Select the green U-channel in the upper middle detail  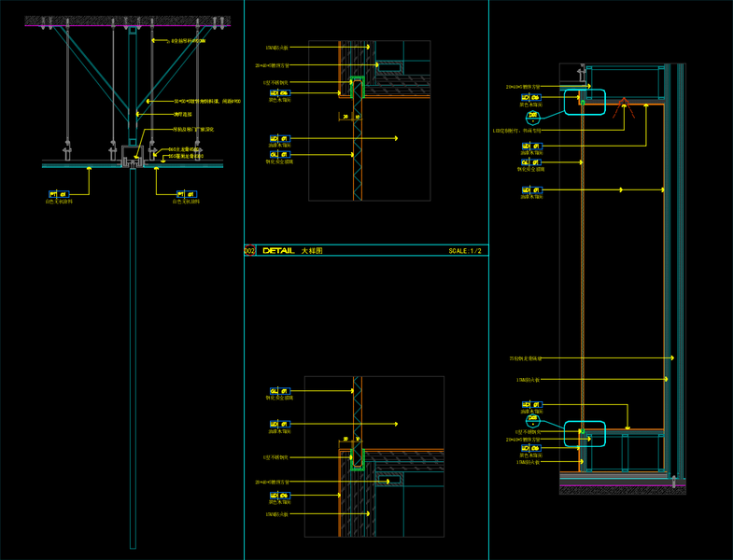pyautogui.click(x=357, y=88)
